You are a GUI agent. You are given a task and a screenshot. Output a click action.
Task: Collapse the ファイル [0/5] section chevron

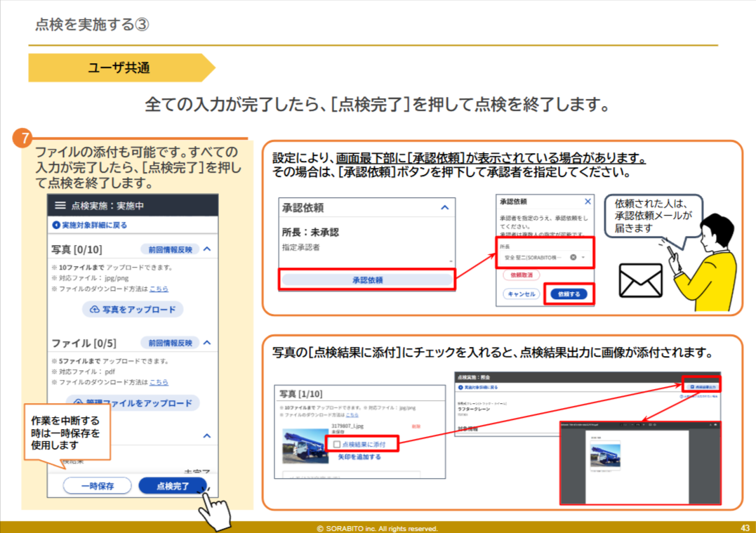click(207, 343)
